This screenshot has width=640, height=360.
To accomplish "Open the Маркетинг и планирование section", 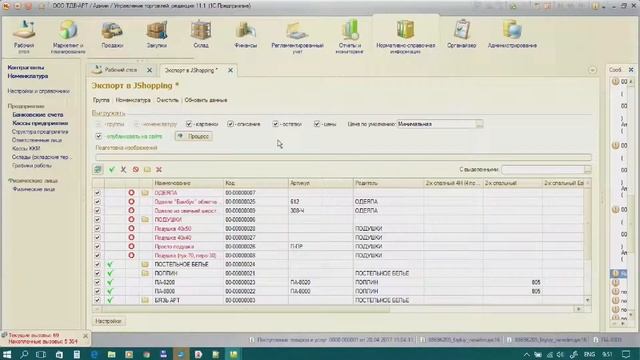I will coord(68,37).
